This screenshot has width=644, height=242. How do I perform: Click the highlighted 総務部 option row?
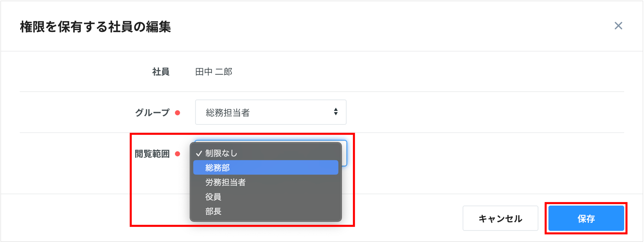pyautogui.click(x=265, y=167)
